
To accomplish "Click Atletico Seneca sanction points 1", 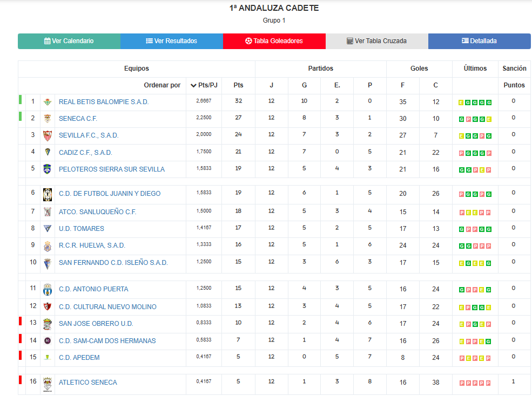I will 513,381.
